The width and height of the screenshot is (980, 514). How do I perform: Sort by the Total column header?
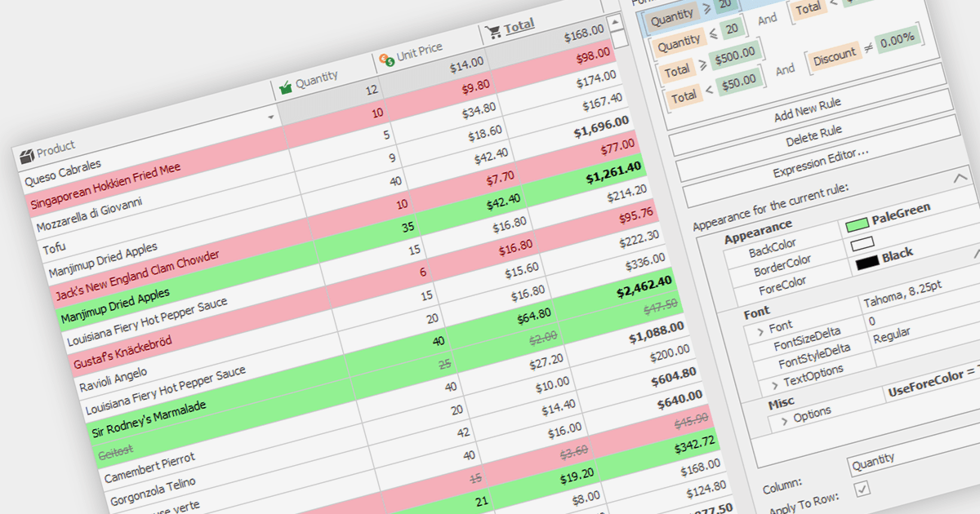tap(519, 26)
